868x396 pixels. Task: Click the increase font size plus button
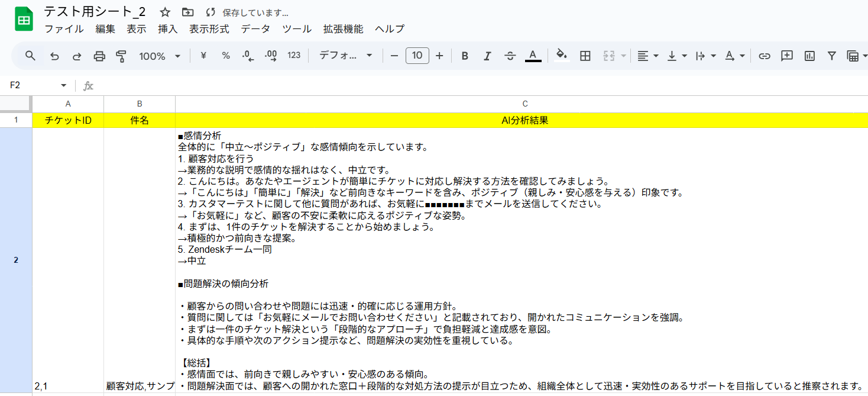(439, 56)
